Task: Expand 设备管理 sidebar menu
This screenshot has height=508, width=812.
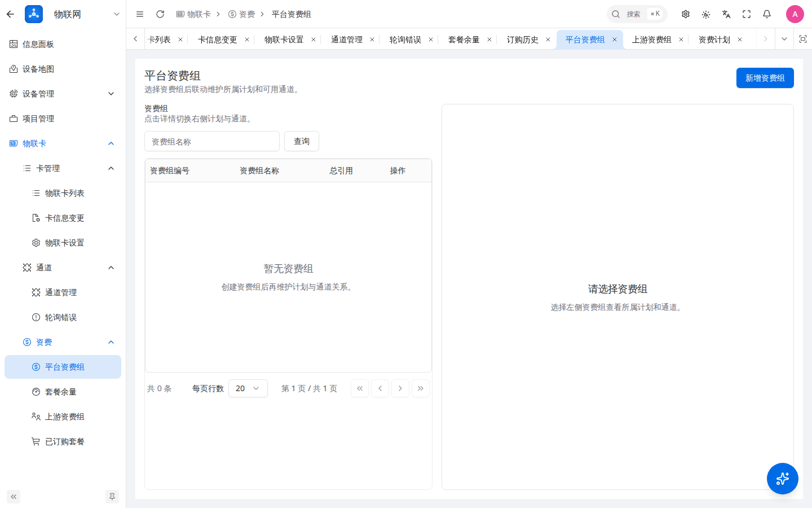Action: (63, 94)
